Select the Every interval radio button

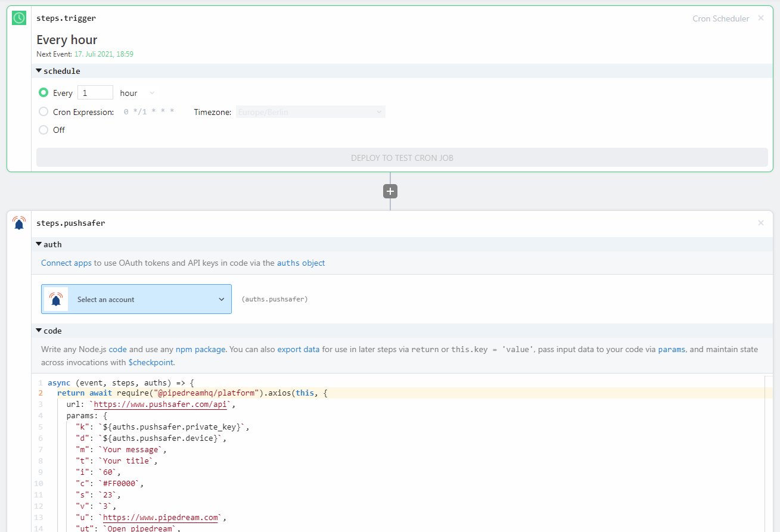click(x=43, y=93)
